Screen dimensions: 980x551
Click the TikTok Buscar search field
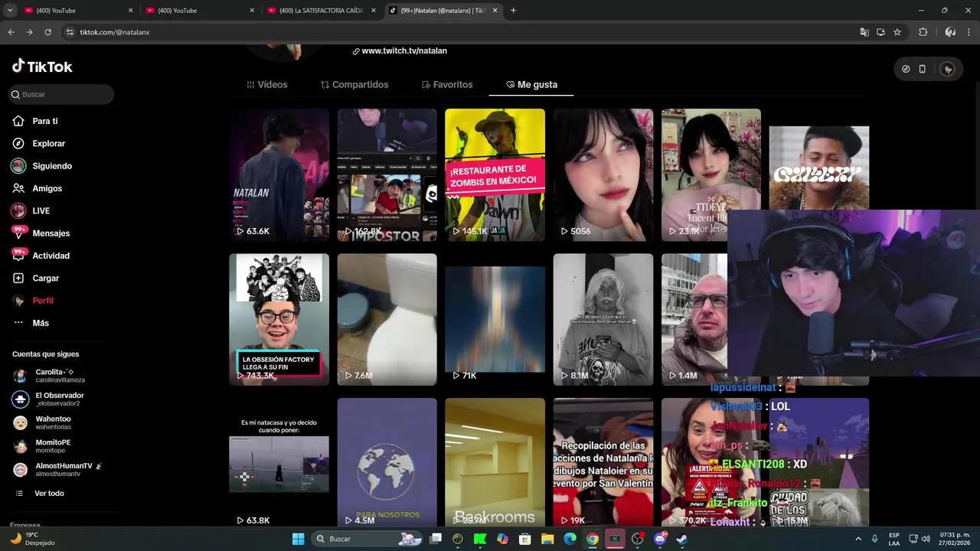coord(61,94)
